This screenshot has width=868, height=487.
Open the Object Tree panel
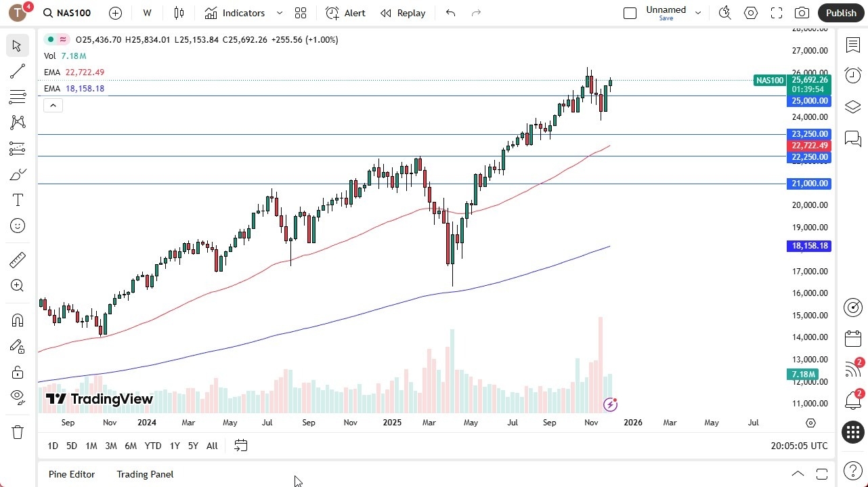(x=852, y=106)
